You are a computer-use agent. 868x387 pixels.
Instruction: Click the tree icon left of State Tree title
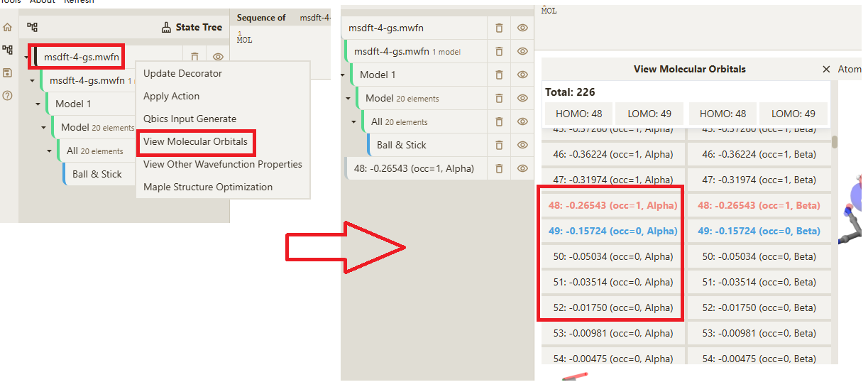pos(32,28)
